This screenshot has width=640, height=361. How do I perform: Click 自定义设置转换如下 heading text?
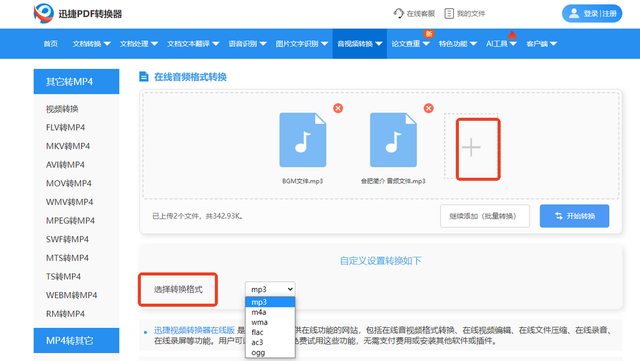380,261
